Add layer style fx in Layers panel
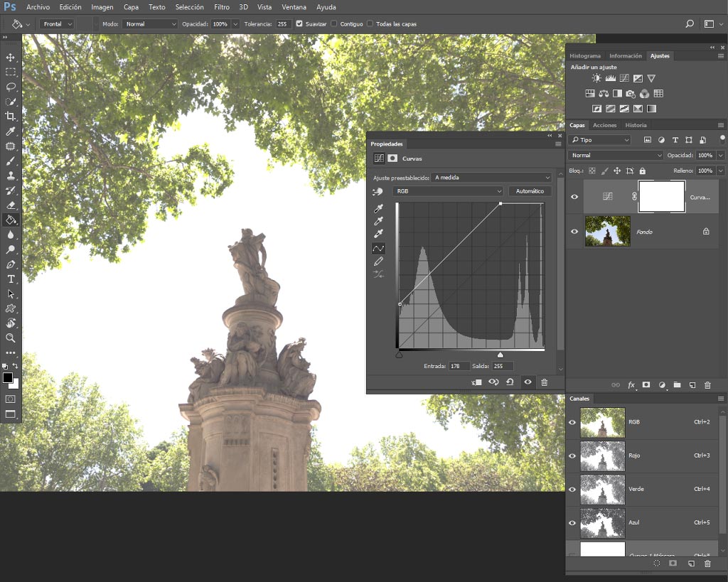The width and height of the screenshot is (728, 582). click(631, 384)
